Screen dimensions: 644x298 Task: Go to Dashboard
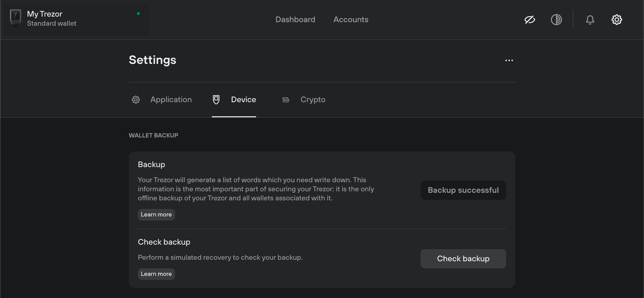[295, 19]
